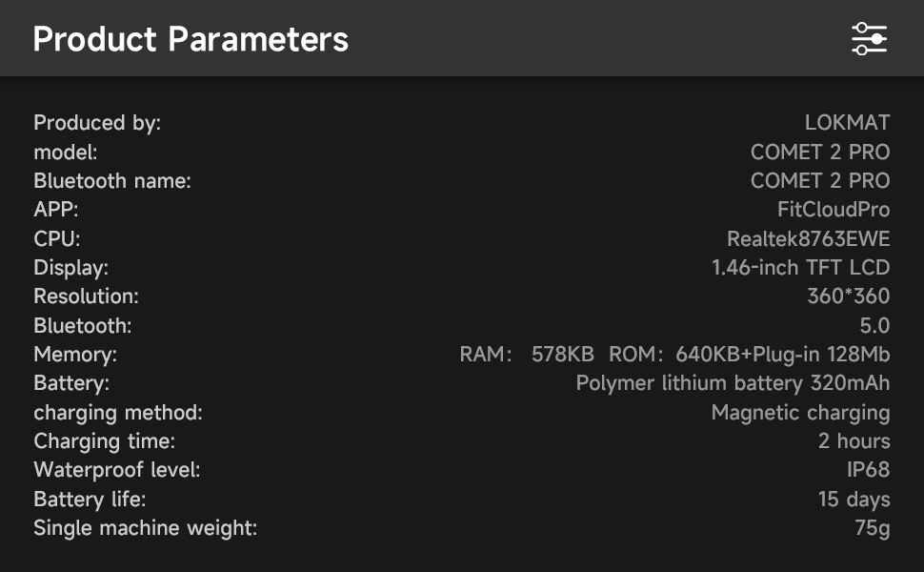Image resolution: width=924 pixels, height=572 pixels.
Task: Click the 75g weight value
Action: pos(873,528)
